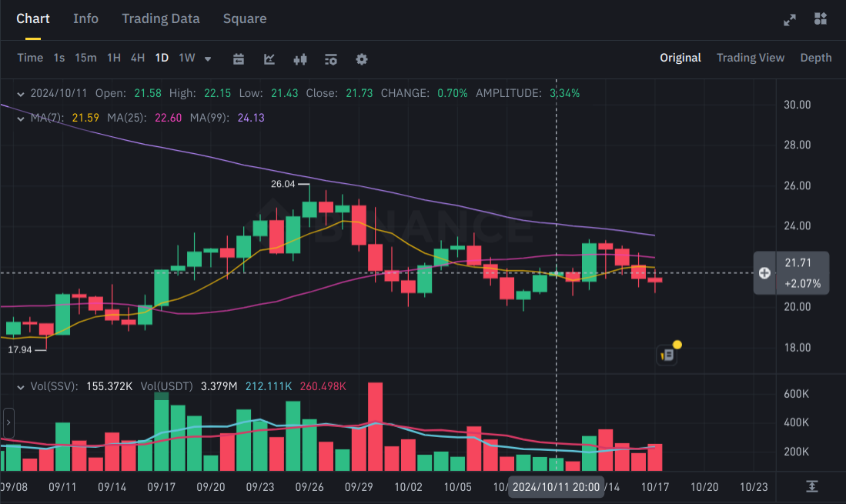Click the 10/17 date on time axis
This screenshot has width=846, height=504.
tap(654, 487)
